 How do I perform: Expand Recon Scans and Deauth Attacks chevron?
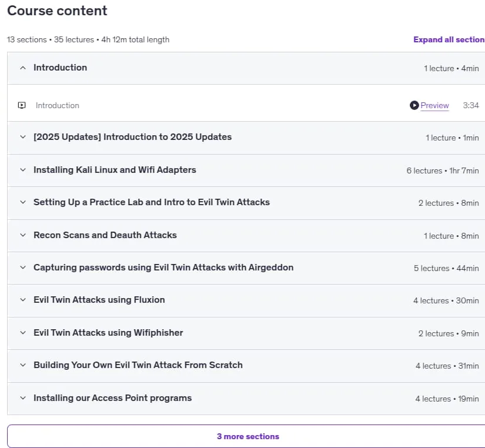coord(23,235)
